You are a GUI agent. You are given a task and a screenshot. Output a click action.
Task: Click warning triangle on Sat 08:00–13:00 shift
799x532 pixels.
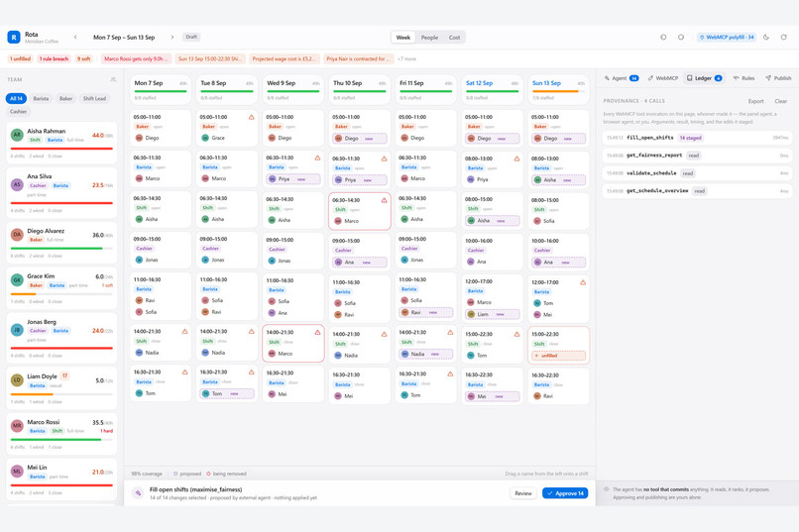(x=516, y=159)
